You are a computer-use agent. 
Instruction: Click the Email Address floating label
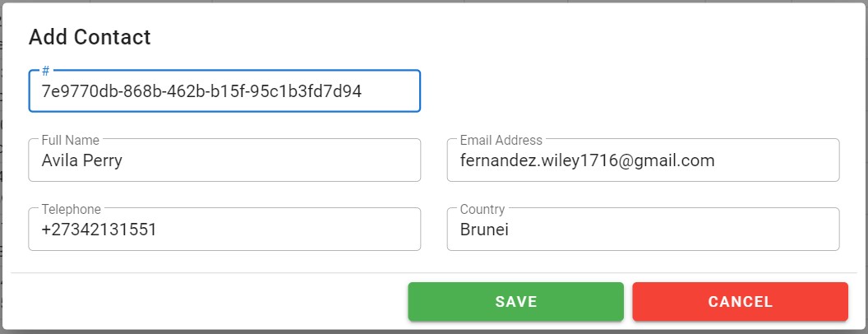tap(501, 141)
